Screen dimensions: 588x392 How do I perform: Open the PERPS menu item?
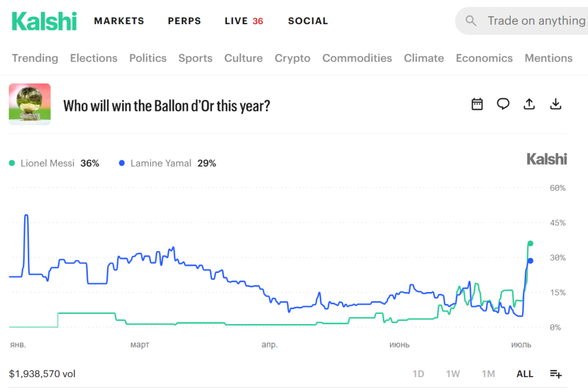tap(184, 21)
